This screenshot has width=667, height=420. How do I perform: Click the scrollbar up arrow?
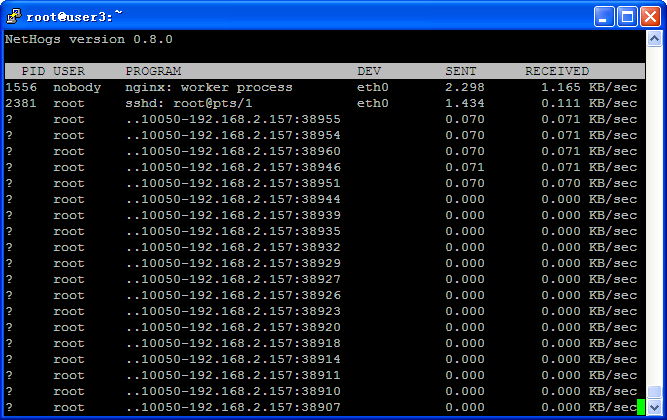[654, 39]
